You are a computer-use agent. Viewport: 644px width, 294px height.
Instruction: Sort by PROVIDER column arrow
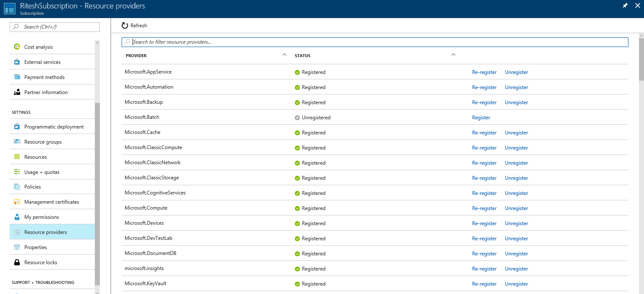(284, 55)
